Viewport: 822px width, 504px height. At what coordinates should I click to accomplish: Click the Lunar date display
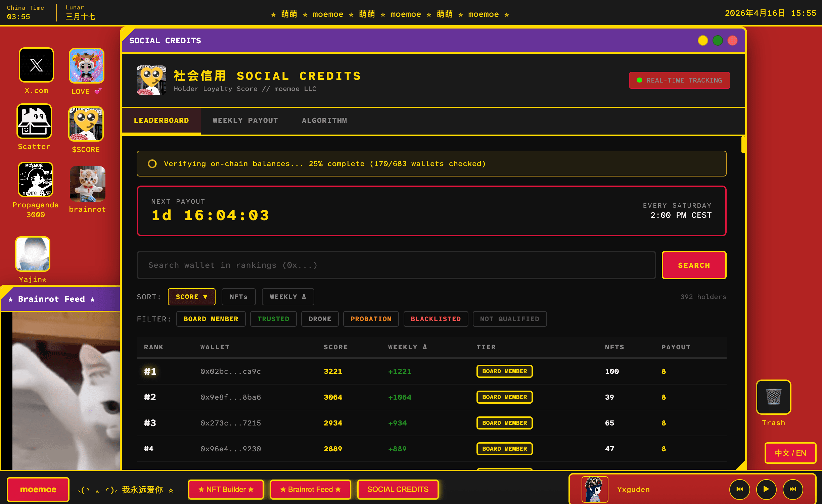coord(81,12)
